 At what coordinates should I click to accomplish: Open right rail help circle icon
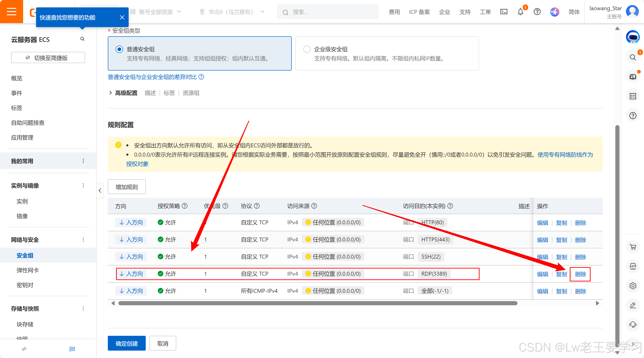[632, 116]
